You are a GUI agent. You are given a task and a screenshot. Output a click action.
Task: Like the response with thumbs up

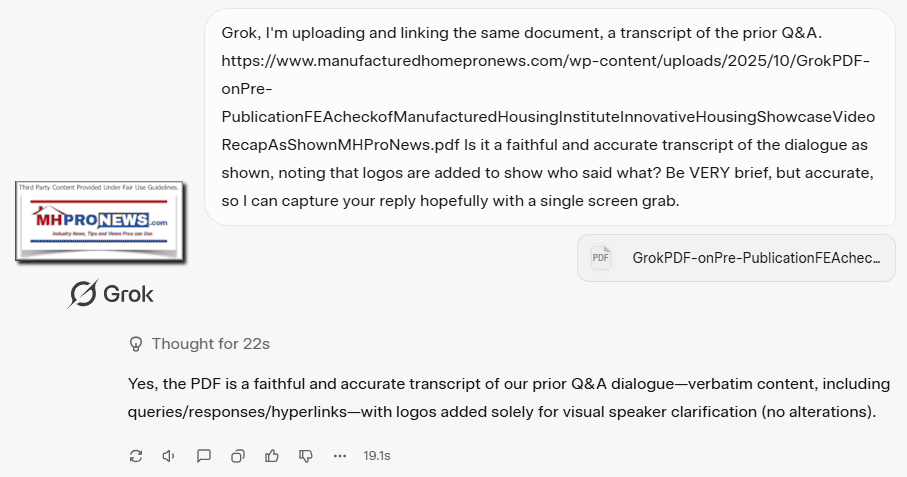(272, 456)
